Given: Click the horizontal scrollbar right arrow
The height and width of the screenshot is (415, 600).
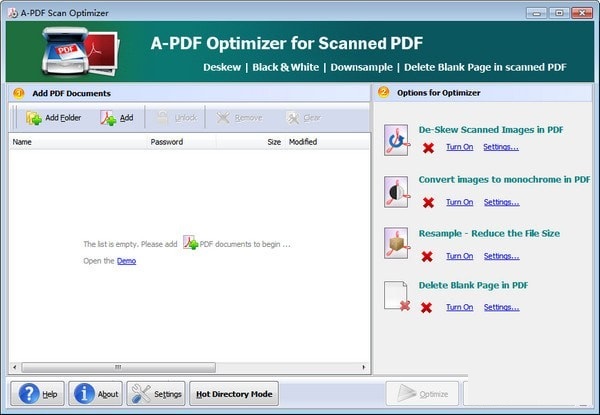Looking at the screenshot, I should (x=364, y=367).
